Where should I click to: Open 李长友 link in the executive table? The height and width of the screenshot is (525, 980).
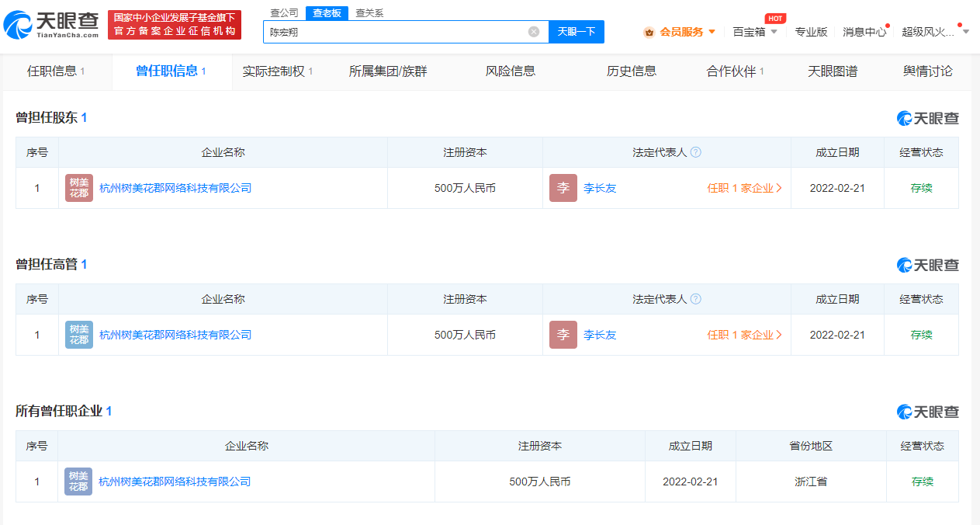pyautogui.click(x=600, y=335)
